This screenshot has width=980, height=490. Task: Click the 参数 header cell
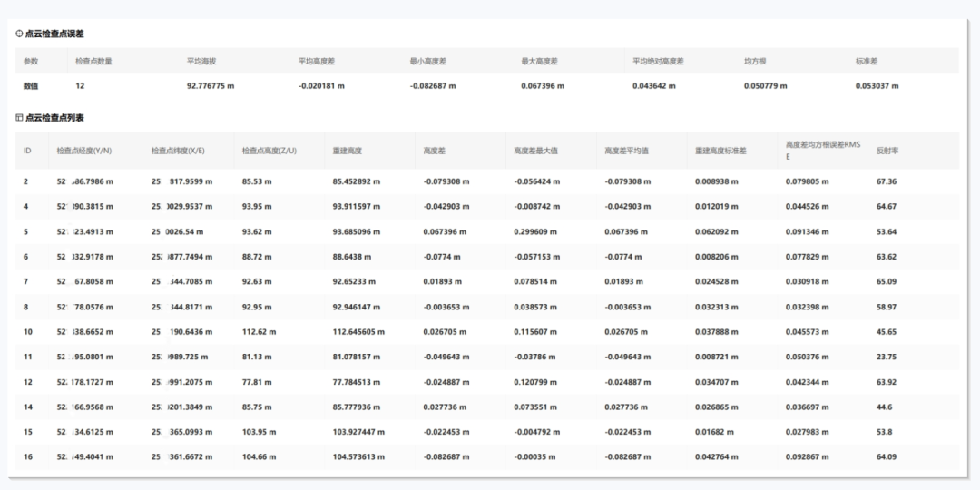tap(31, 62)
